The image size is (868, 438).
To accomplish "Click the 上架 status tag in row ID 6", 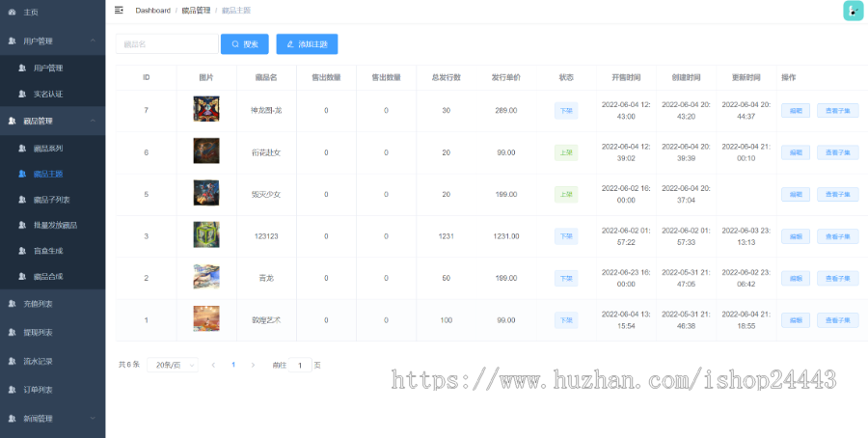I will tap(566, 152).
